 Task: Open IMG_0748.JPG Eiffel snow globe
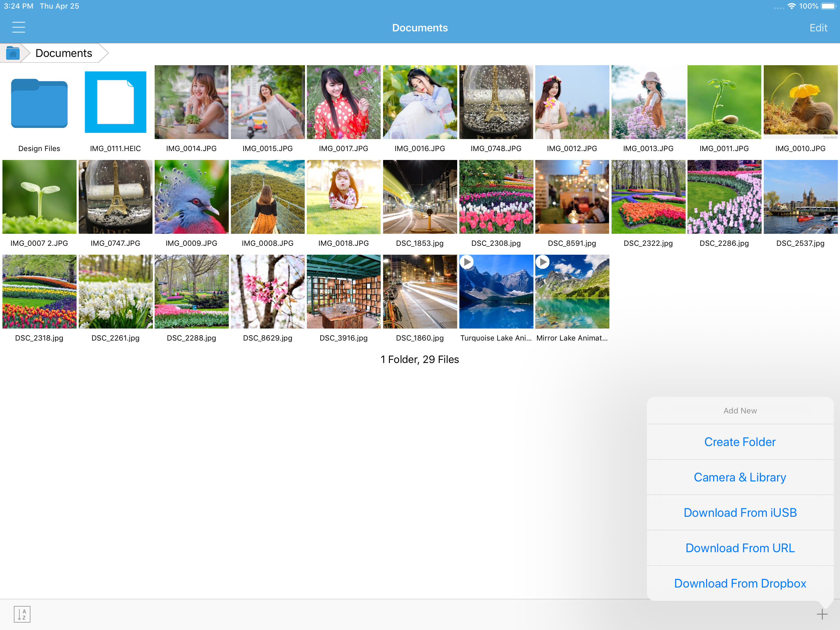[496, 102]
